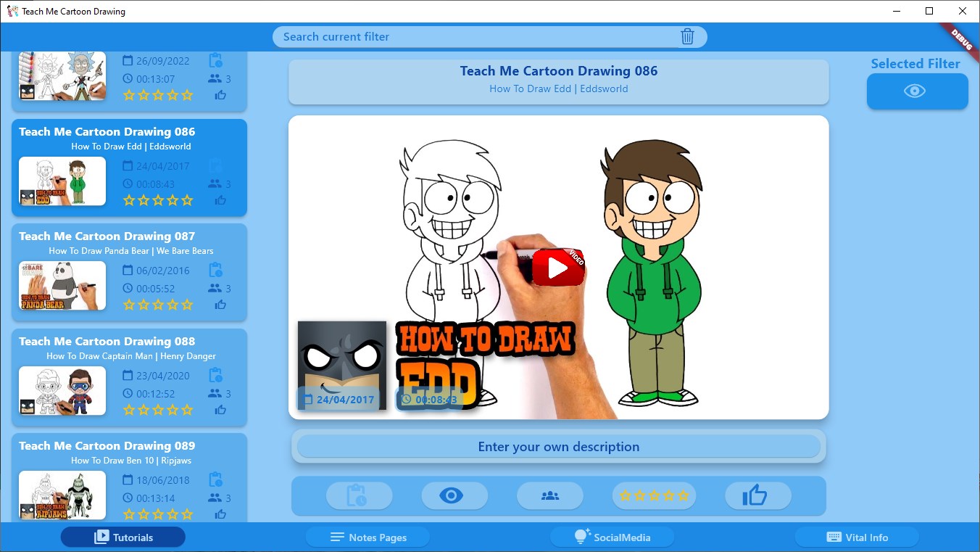Viewport: 980px width, 552px height.
Task: Click the star rating button below the description
Action: click(655, 496)
